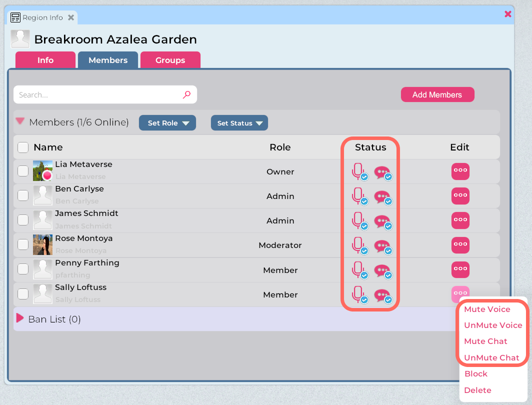Viewport: 532px width, 405px height.
Task: Click Ben Carlyse's chat bubble status icon
Action: coord(382,197)
